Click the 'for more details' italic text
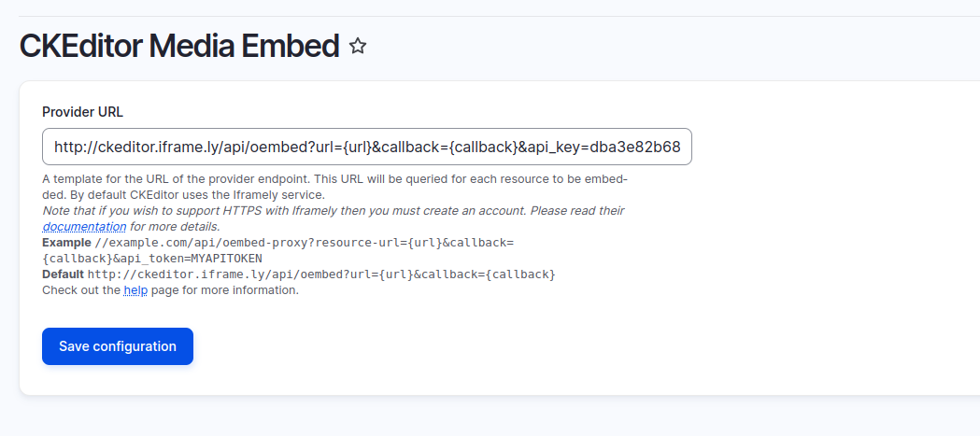 pos(175,227)
